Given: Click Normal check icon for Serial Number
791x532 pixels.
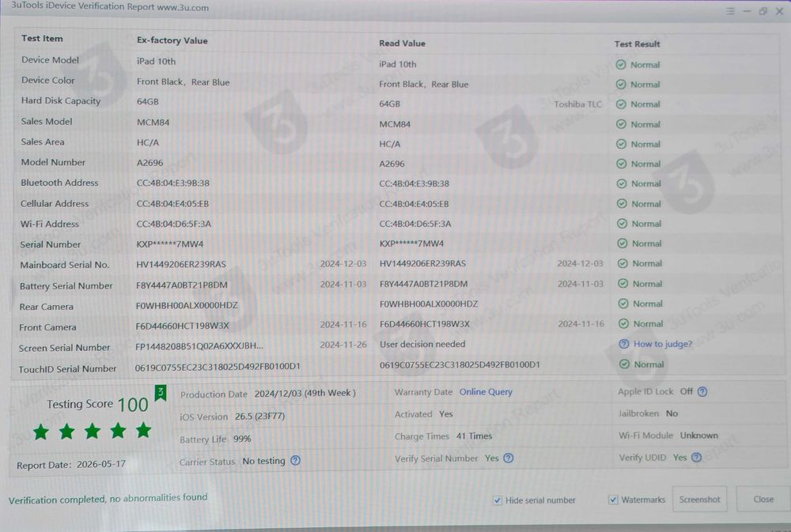Looking at the screenshot, I should [623, 243].
